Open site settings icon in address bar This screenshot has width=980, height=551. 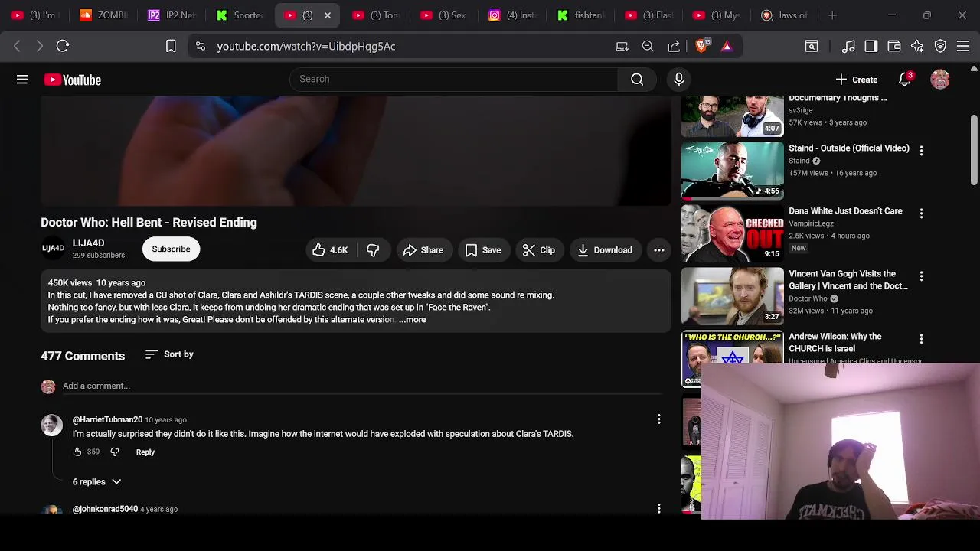200,46
